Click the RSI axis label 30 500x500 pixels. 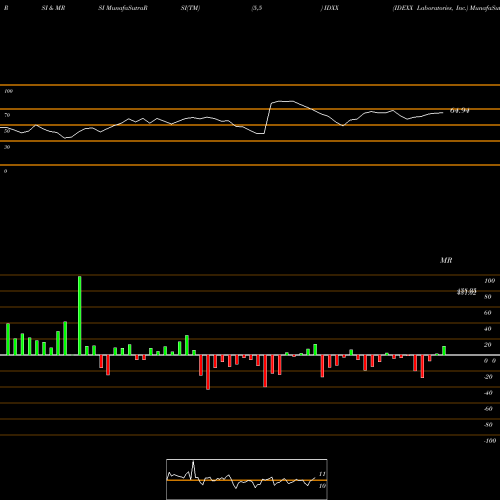pyautogui.click(x=7, y=147)
